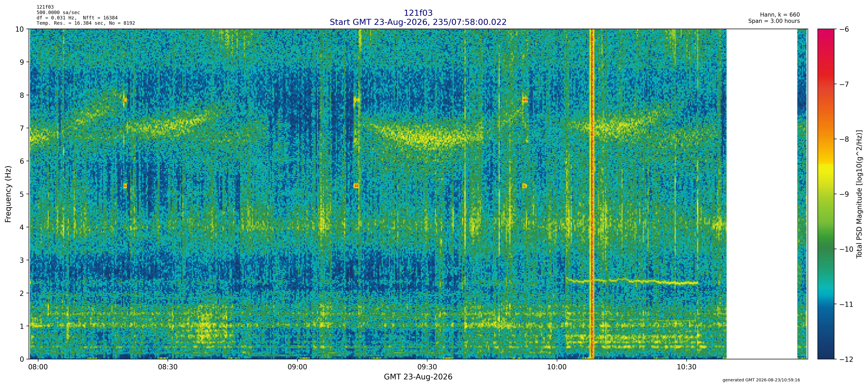Click frequency axis tick label "4"
This screenshot has height=387, width=868.
22,227
